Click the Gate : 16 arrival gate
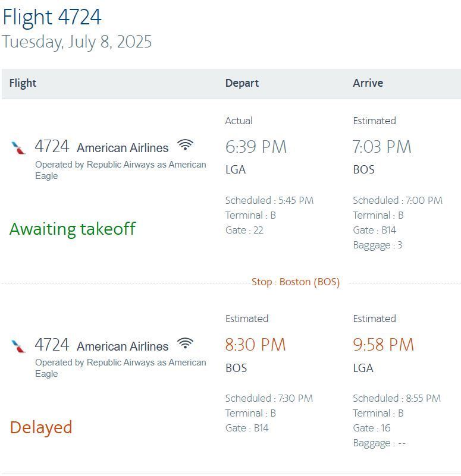The image size is (461, 476). tap(372, 428)
